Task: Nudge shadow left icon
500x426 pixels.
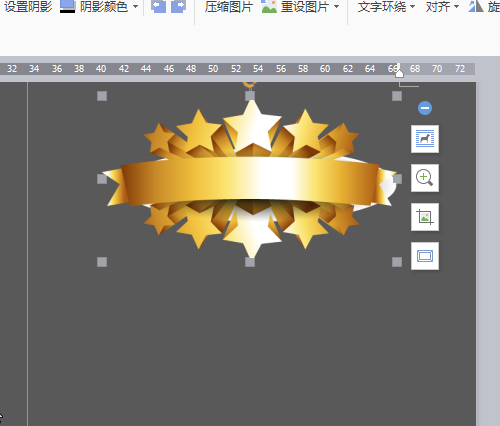Action: 158,6
